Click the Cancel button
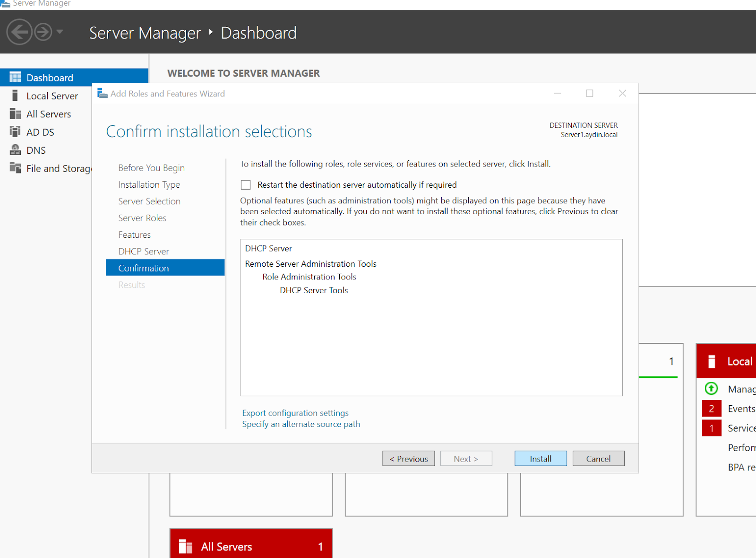This screenshot has height=558, width=756. [598, 459]
